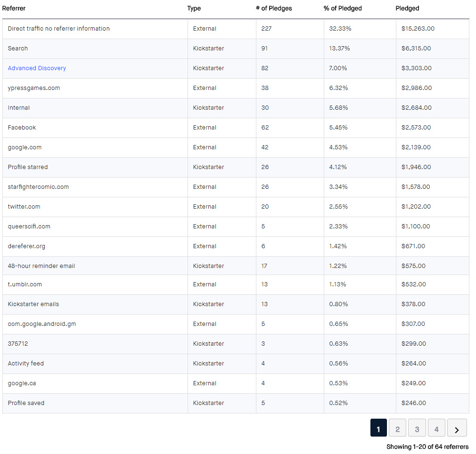The width and height of the screenshot is (476, 454).
Task: Click the $2,573.00 pledged amount
Action: coord(416,128)
